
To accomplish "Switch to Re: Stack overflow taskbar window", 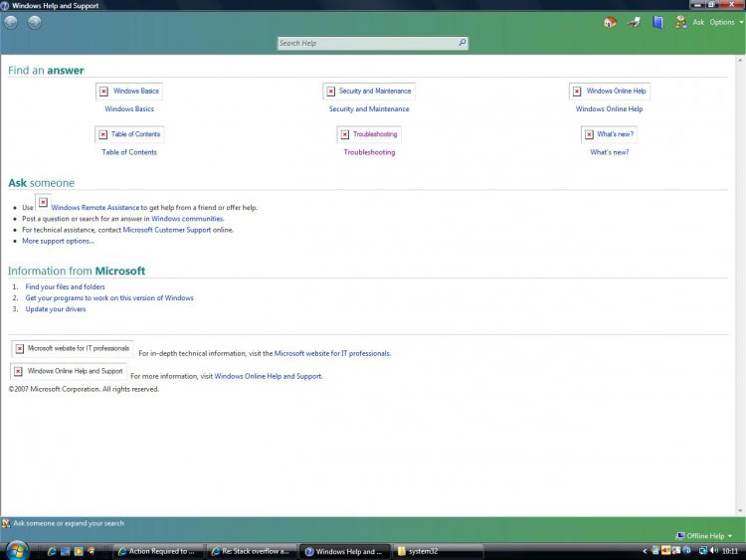I will [252, 551].
